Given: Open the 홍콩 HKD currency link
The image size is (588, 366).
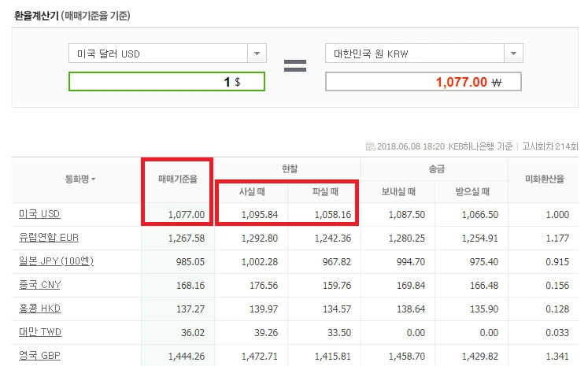Looking at the screenshot, I should tap(39, 309).
